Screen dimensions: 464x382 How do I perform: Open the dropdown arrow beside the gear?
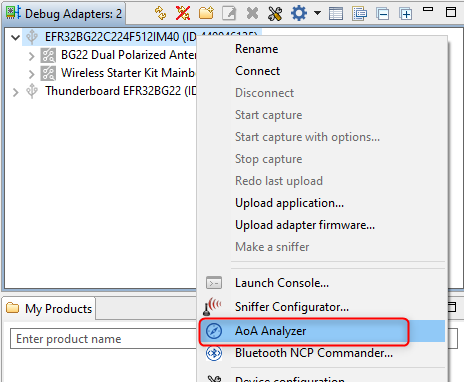click(317, 13)
